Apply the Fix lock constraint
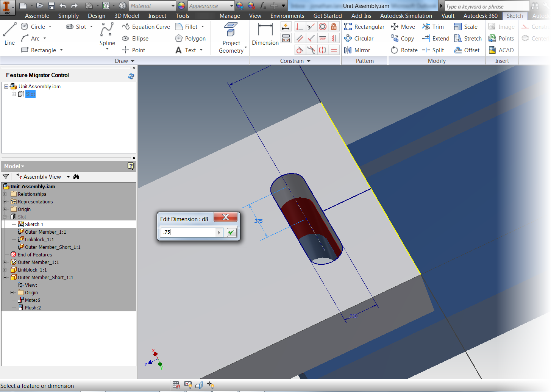Image resolution: width=551 pixels, height=392 pixels. 334,27
